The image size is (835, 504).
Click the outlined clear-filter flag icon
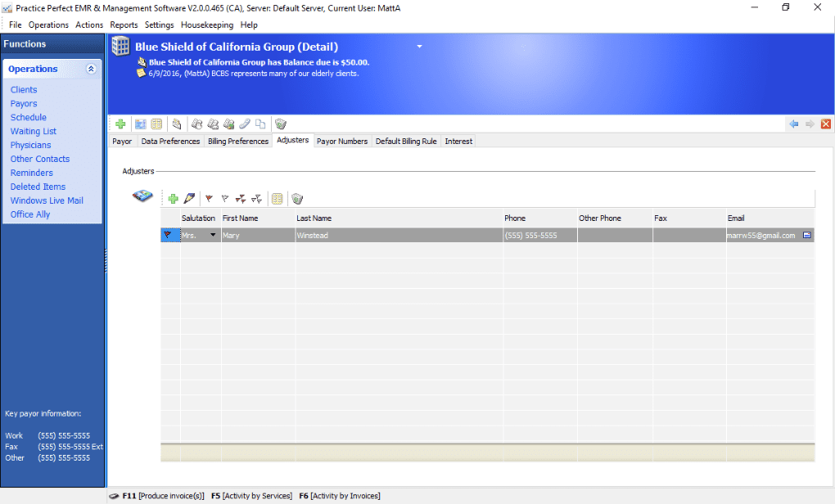coord(224,199)
